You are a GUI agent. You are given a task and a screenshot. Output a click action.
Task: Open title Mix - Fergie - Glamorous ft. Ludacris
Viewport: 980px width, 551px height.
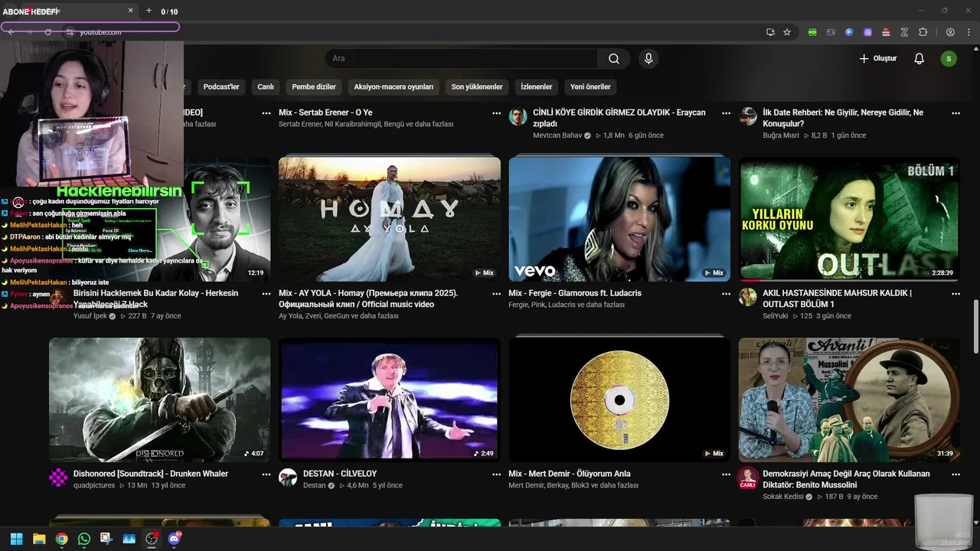coord(575,293)
